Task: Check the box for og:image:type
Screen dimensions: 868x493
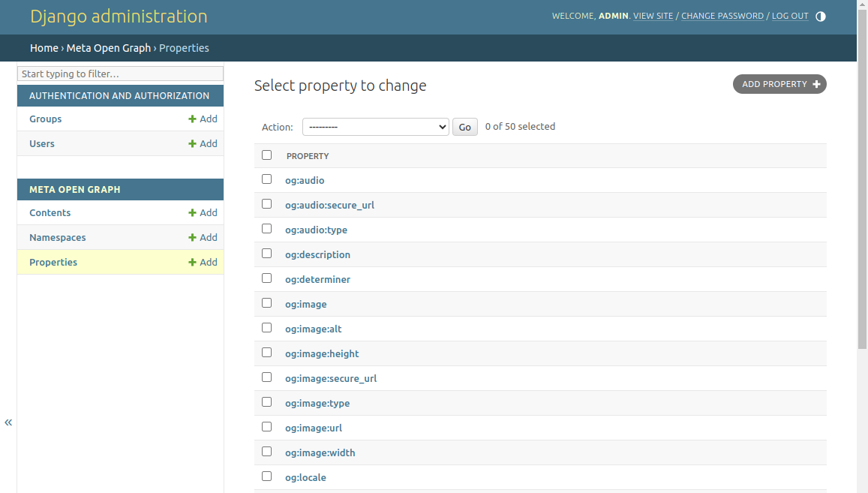Action: pyautogui.click(x=267, y=401)
